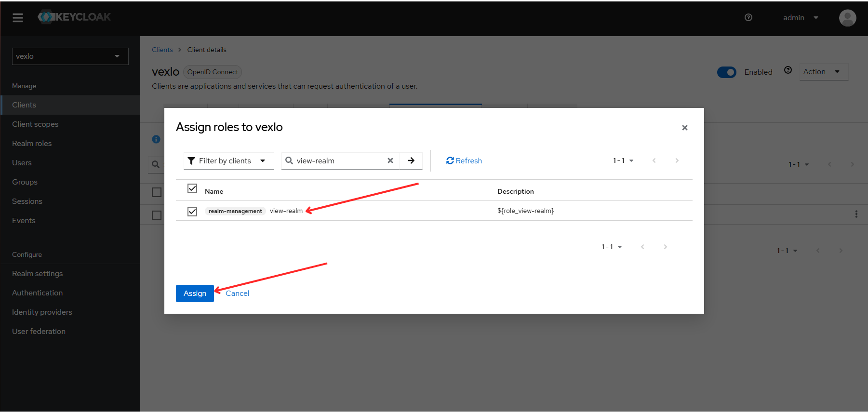Click the Clients breadcrumb link
Viewport: 868px width, 413px height.
162,50
